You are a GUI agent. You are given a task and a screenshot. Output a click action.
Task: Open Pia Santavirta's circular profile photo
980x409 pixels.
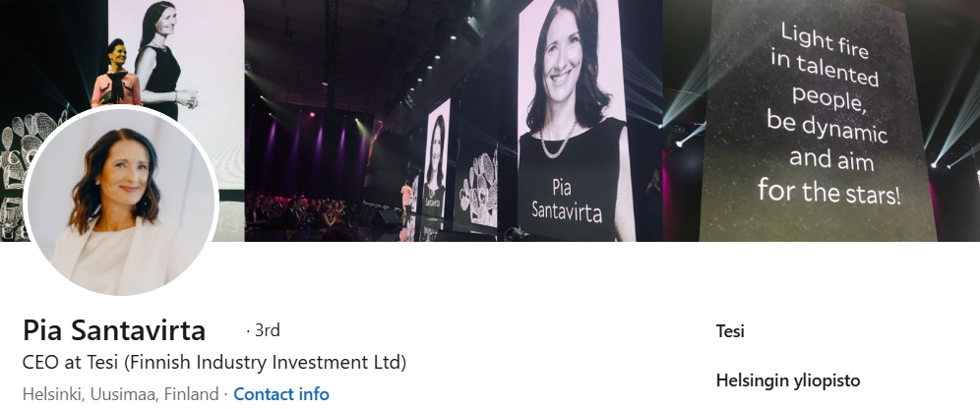pos(121,202)
